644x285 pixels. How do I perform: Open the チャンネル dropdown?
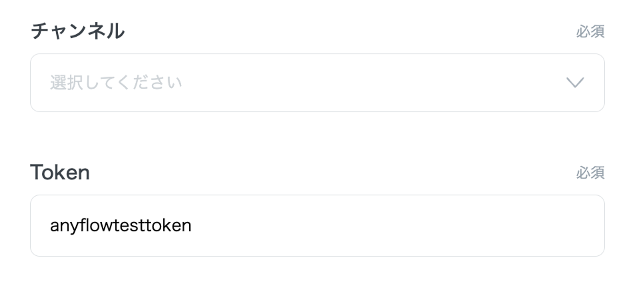click(317, 83)
